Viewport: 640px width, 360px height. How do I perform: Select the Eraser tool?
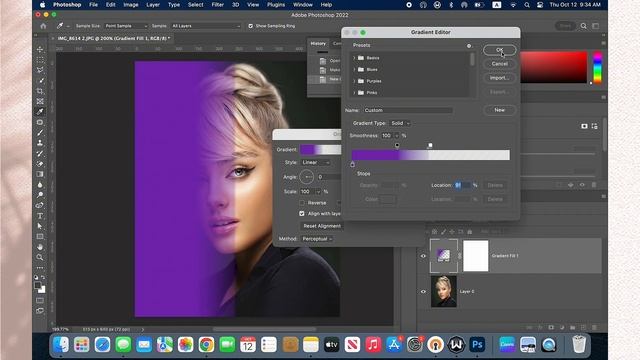(x=40, y=164)
